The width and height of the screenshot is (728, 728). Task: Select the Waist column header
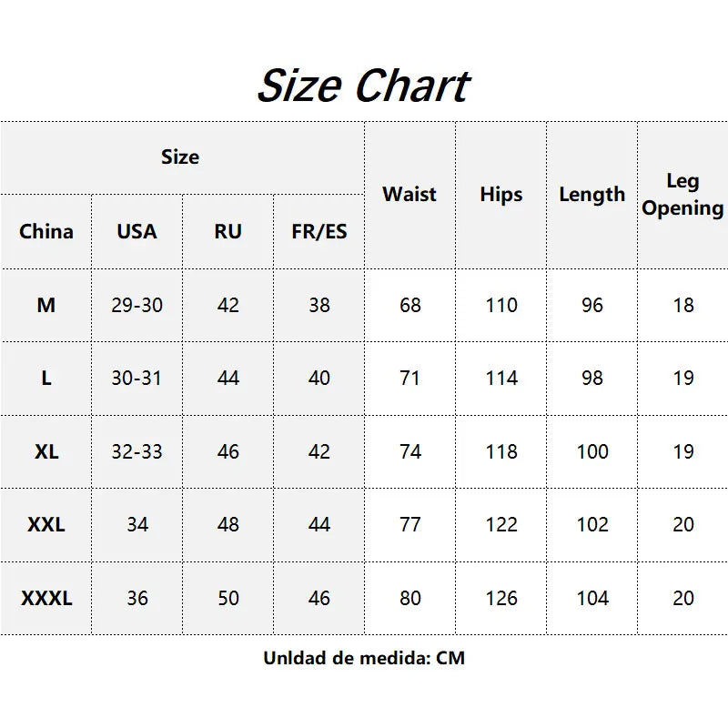coord(410,195)
